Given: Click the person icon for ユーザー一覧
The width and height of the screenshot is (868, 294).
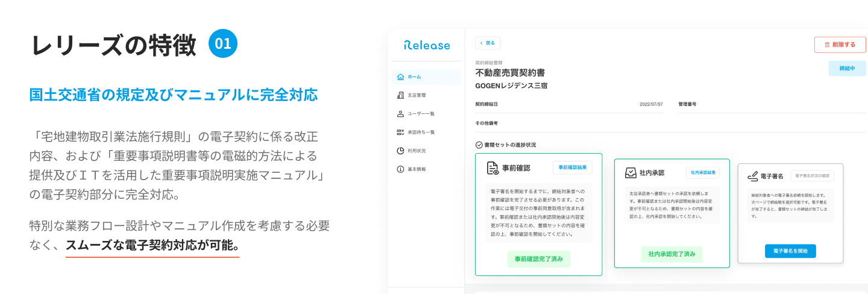Looking at the screenshot, I should point(401,114).
